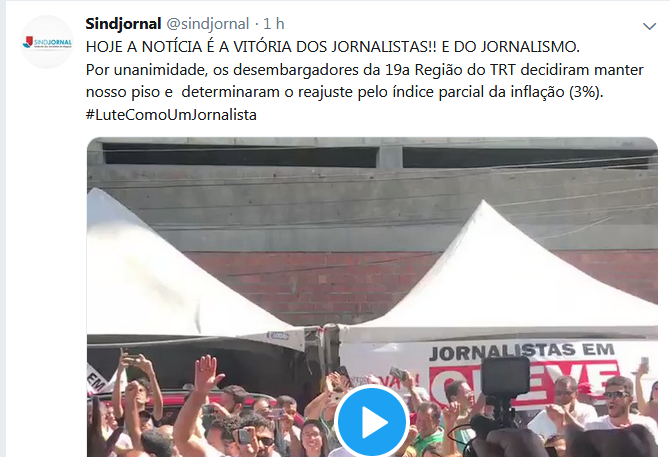Viewport: 670px width, 457px height.
Task: Open the tweet via the 1 h timestamp
Action: point(273,24)
